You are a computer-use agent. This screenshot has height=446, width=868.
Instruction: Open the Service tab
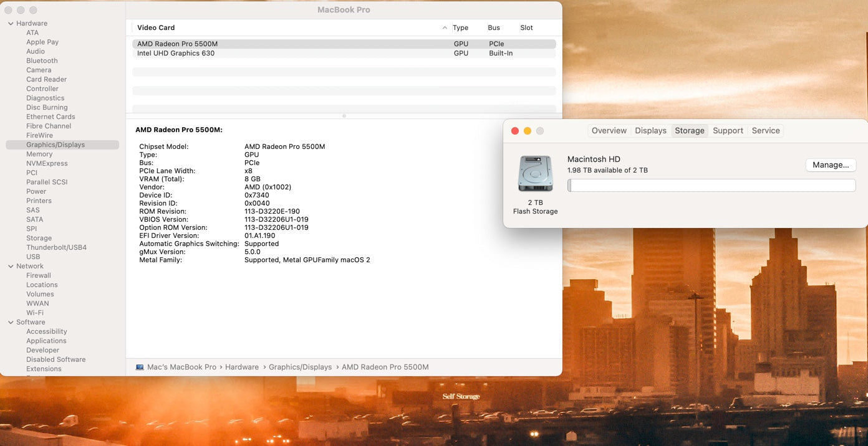[765, 131]
